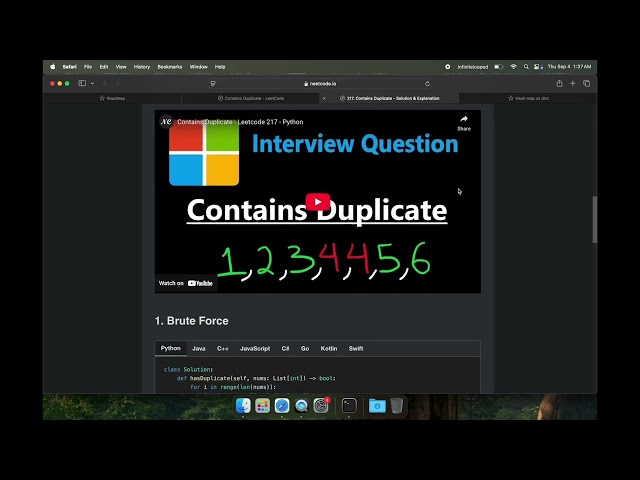Screen dimensions: 640x480
Task: Open sidebar dropdown chevron in Safari toolbar
Action: click(92, 83)
